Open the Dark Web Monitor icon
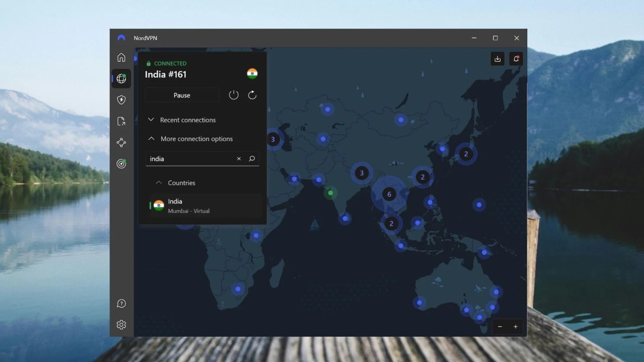 [122, 164]
